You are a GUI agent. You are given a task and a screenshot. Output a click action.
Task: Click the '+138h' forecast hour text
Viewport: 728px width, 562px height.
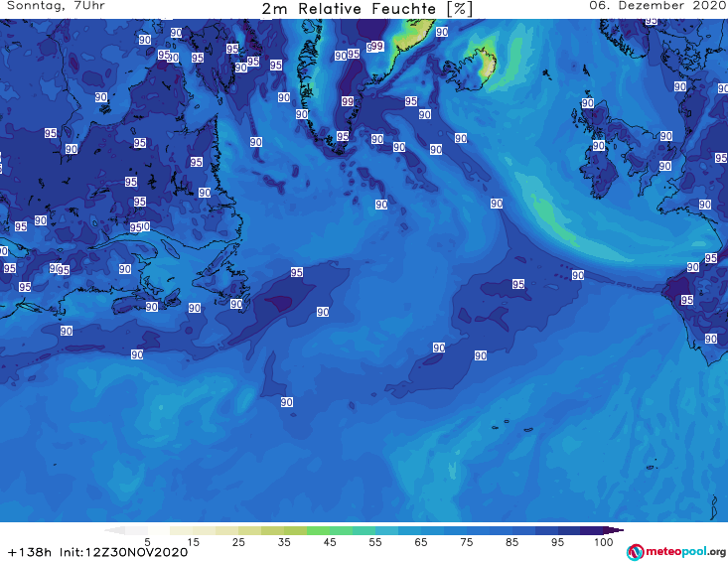point(30,552)
